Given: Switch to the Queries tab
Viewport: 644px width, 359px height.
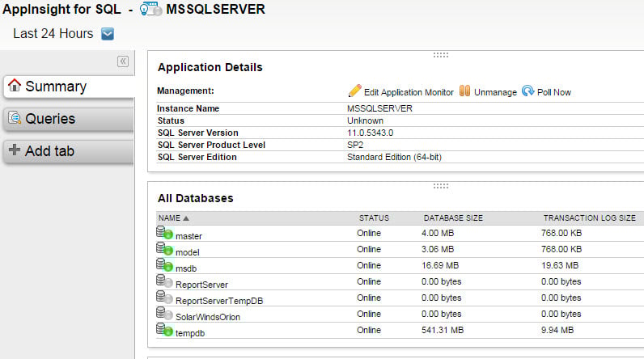Looking at the screenshot, I should [69, 119].
